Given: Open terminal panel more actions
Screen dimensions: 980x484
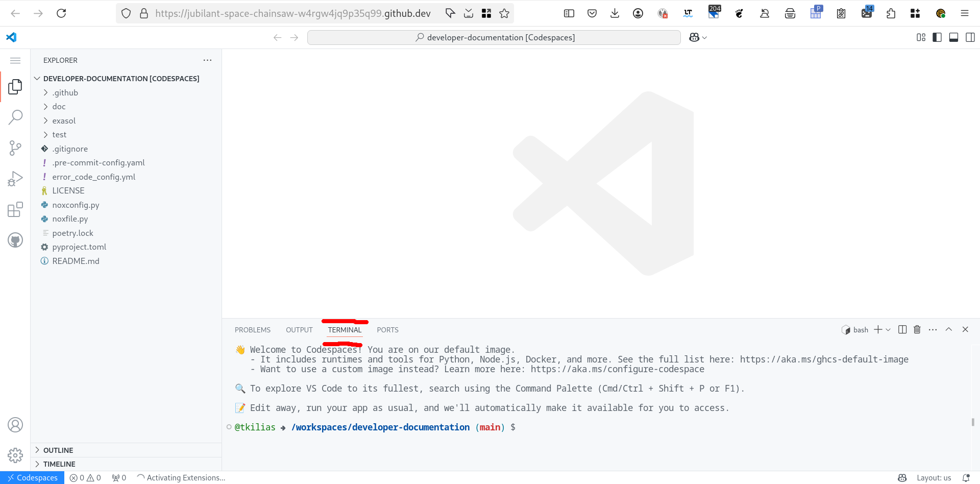Looking at the screenshot, I should [933, 329].
